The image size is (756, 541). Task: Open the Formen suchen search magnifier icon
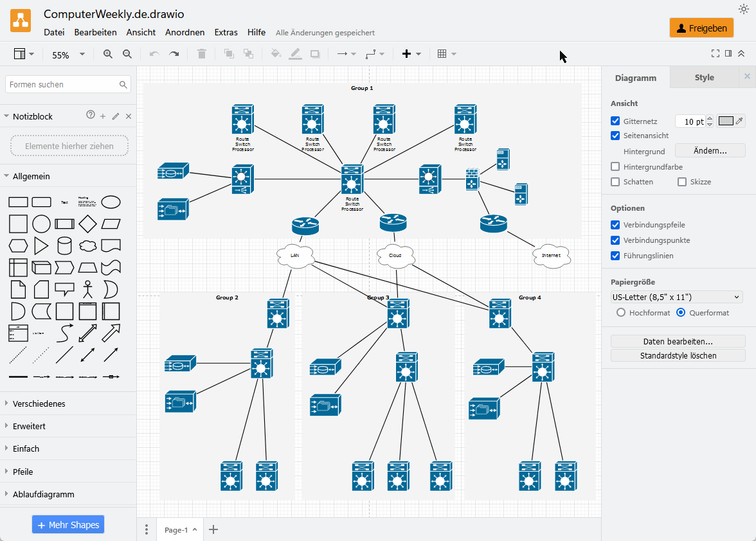[122, 84]
